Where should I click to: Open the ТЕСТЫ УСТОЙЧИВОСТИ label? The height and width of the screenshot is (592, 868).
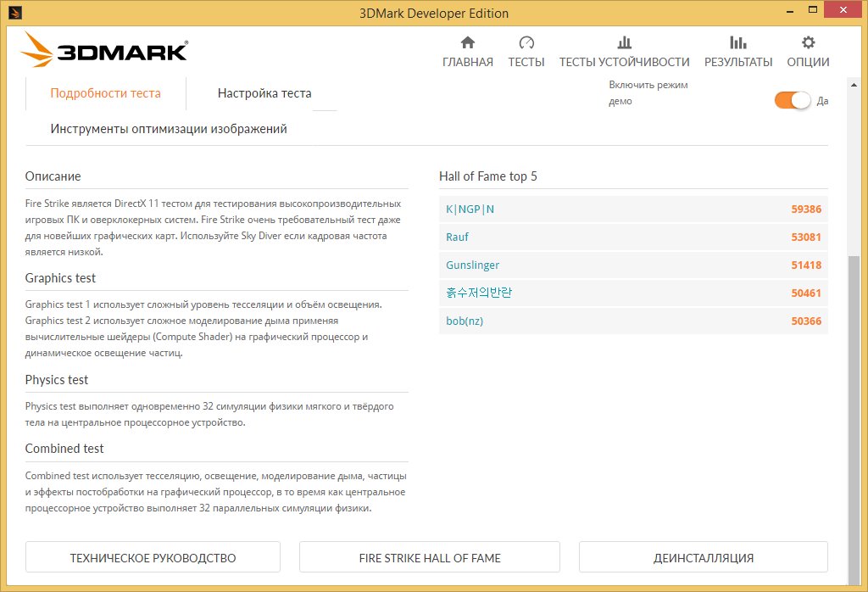(625, 62)
